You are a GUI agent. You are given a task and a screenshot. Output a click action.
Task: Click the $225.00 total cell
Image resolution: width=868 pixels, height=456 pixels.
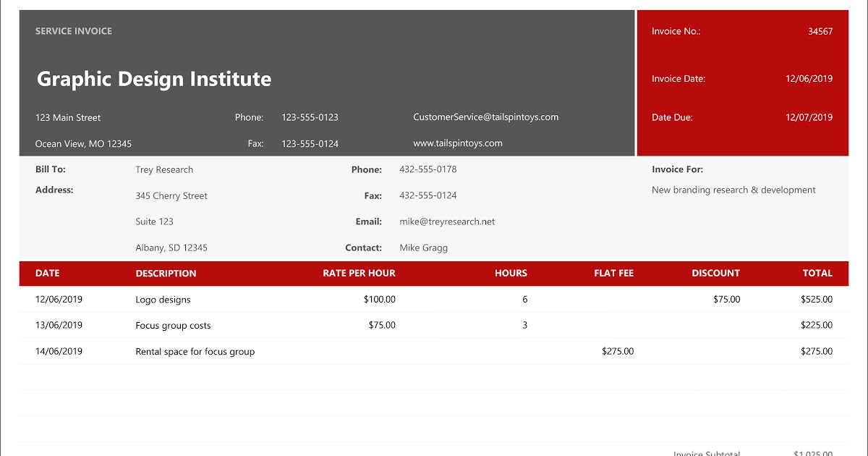tap(817, 325)
